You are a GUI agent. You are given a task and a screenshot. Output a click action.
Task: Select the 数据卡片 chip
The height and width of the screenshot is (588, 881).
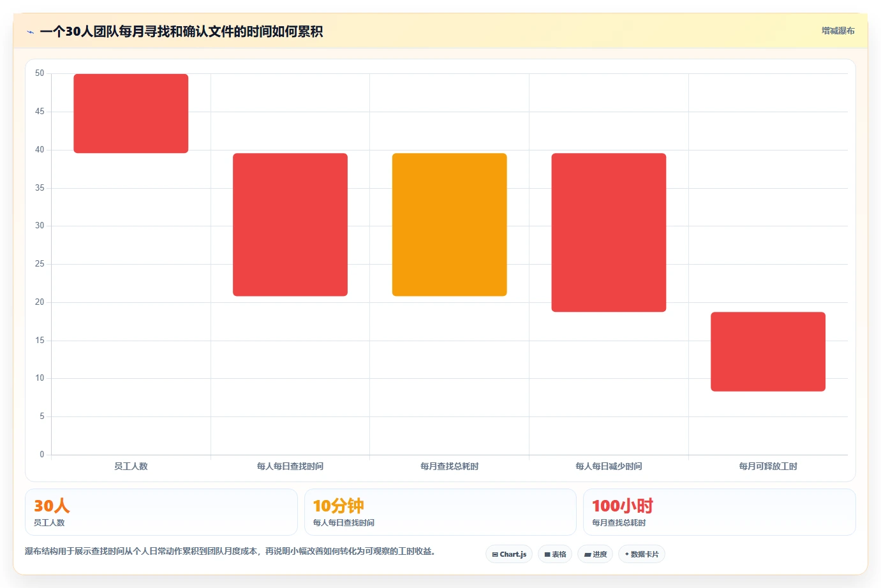coord(642,554)
